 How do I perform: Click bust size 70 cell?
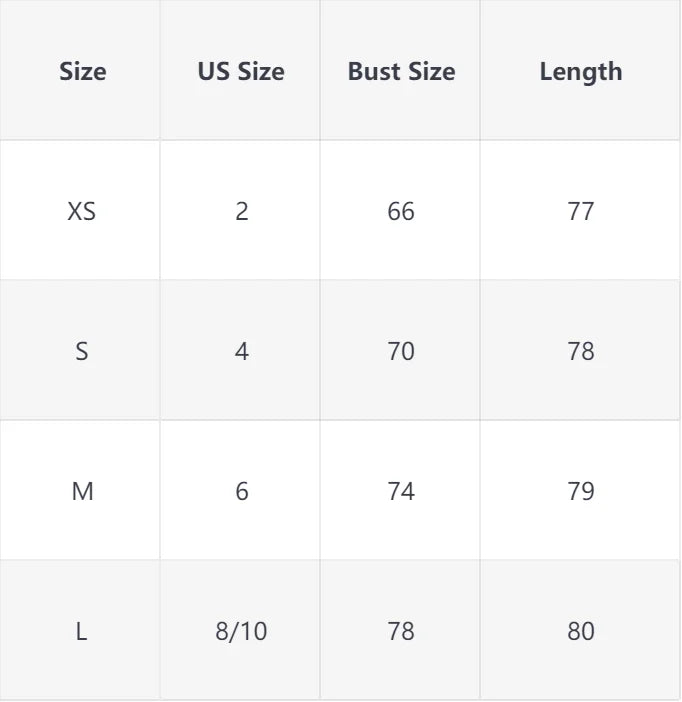401,352
